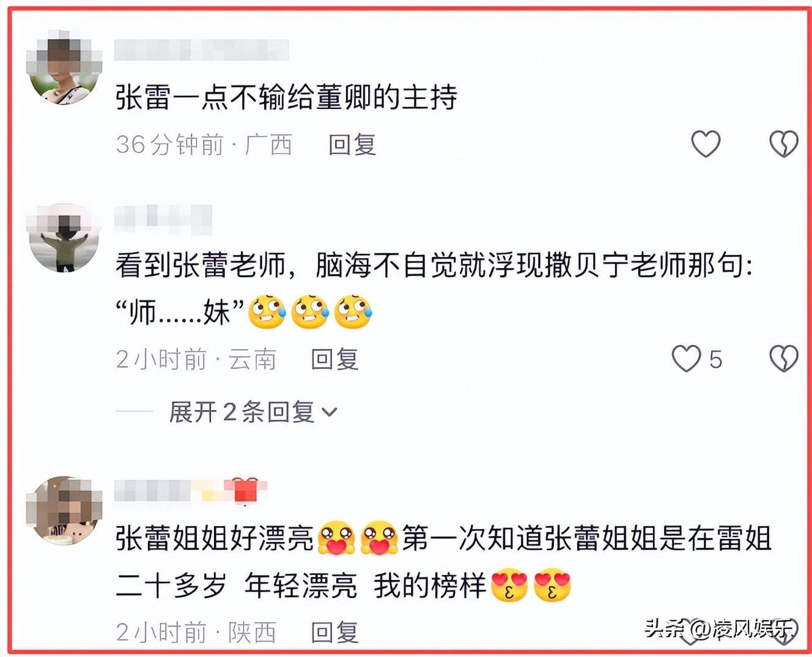Like the comment from 广西
The height and width of the screenshot is (657, 812).
[706, 144]
